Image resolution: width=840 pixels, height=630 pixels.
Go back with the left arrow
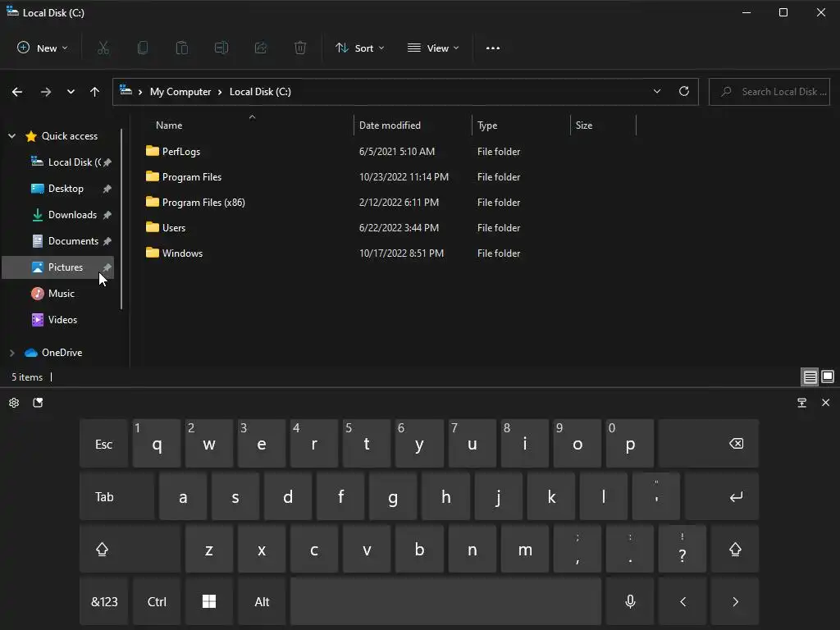click(17, 92)
